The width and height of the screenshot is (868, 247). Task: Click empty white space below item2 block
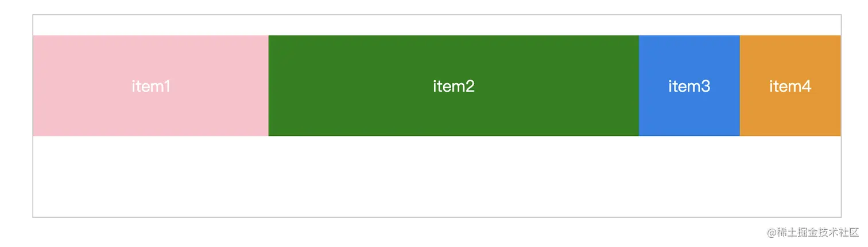454,177
